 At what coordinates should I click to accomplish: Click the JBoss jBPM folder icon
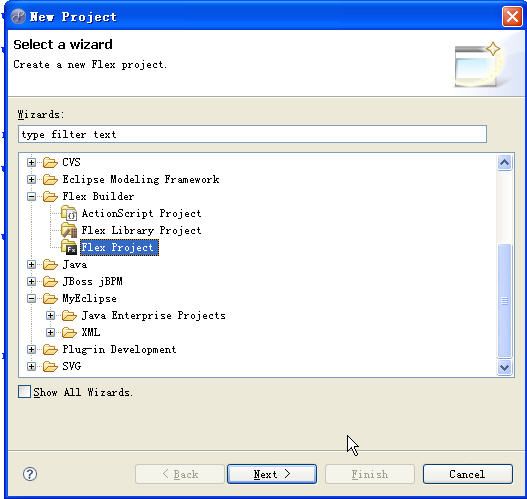(50, 282)
